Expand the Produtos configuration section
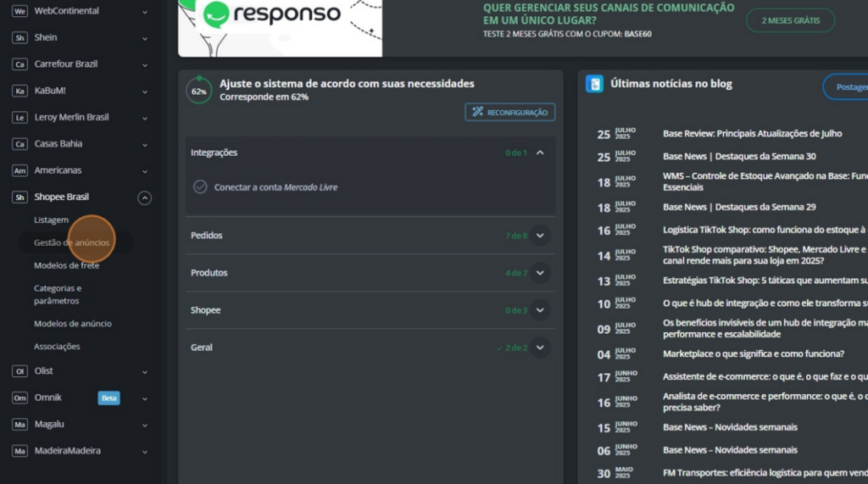This screenshot has width=868, height=484. (540, 273)
